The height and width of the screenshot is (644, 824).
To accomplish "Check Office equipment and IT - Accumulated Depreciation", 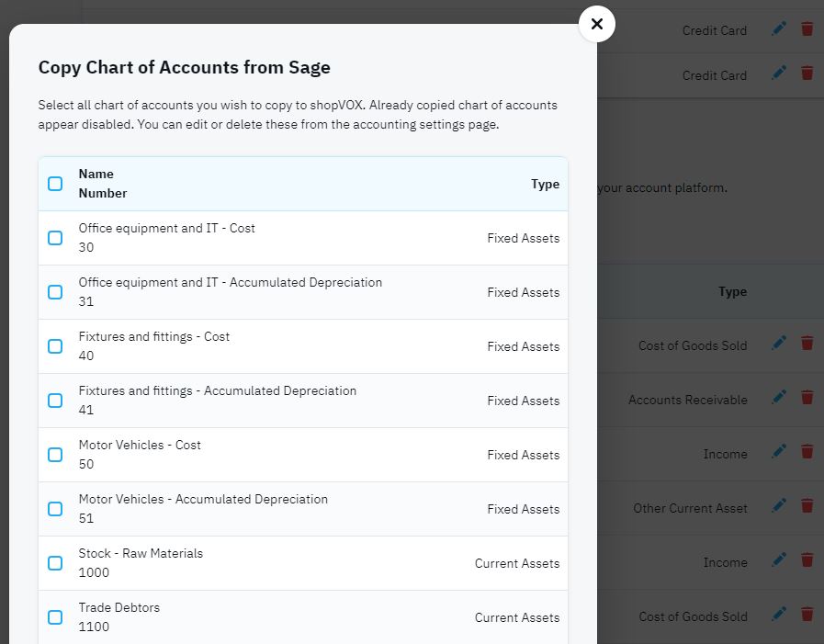I will 55,292.
